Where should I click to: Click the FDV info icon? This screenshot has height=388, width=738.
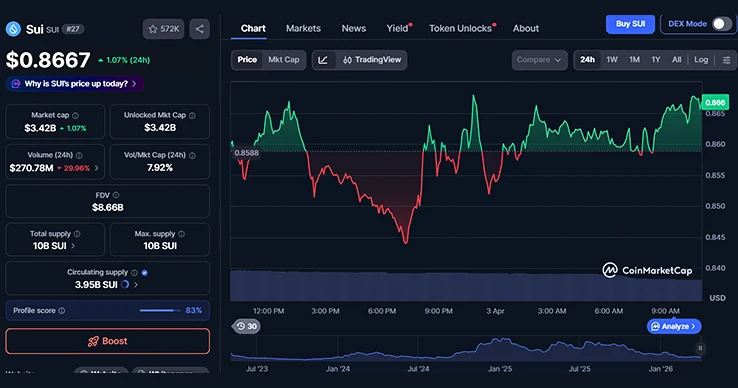[x=116, y=195]
